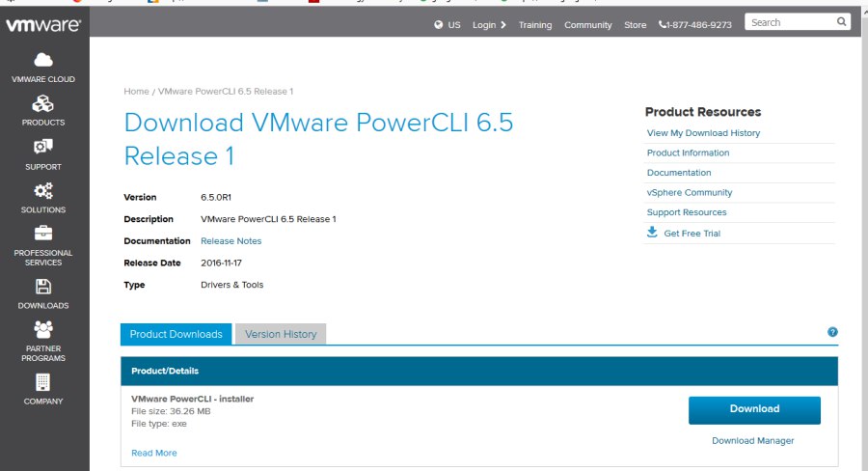Open the US region selector

pyautogui.click(x=454, y=25)
